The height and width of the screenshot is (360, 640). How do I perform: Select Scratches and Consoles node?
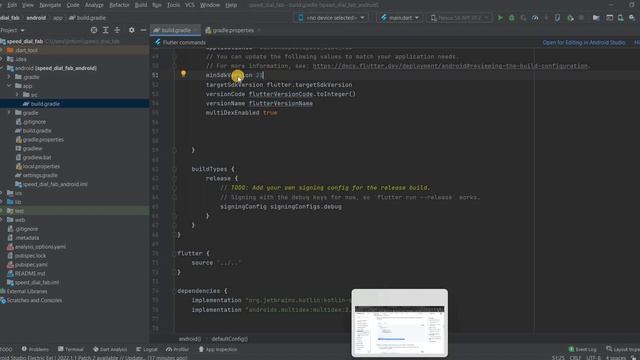(x=34, y=300)
